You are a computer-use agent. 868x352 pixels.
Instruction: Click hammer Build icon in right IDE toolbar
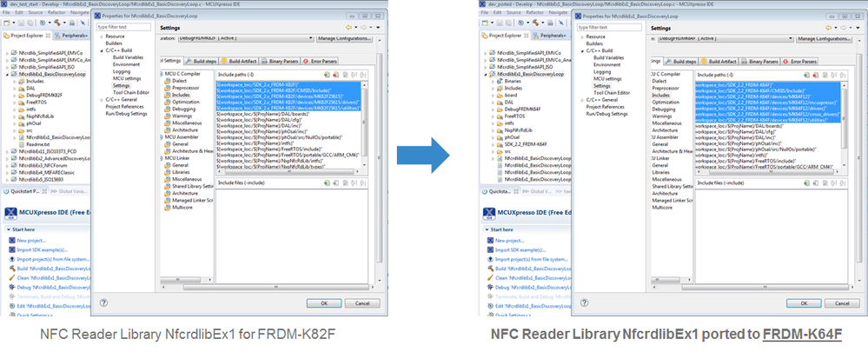[x=537, y=23]
